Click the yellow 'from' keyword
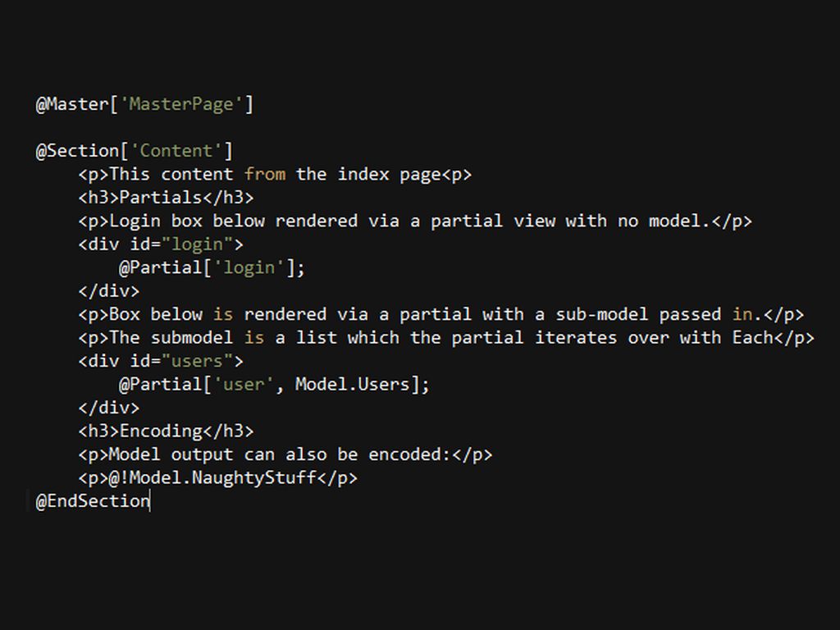840x630 pixels. pos(265,174)
